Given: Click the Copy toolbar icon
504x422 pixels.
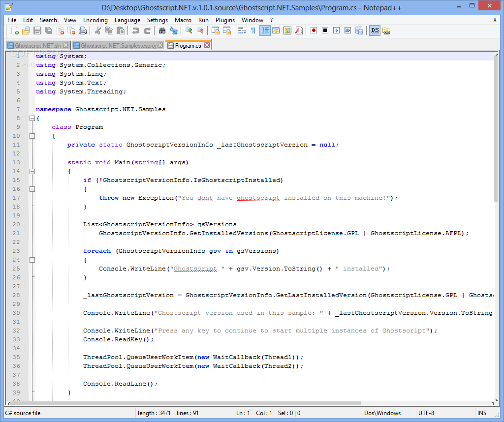Looking at the screenshot, I should pos(109,31).
